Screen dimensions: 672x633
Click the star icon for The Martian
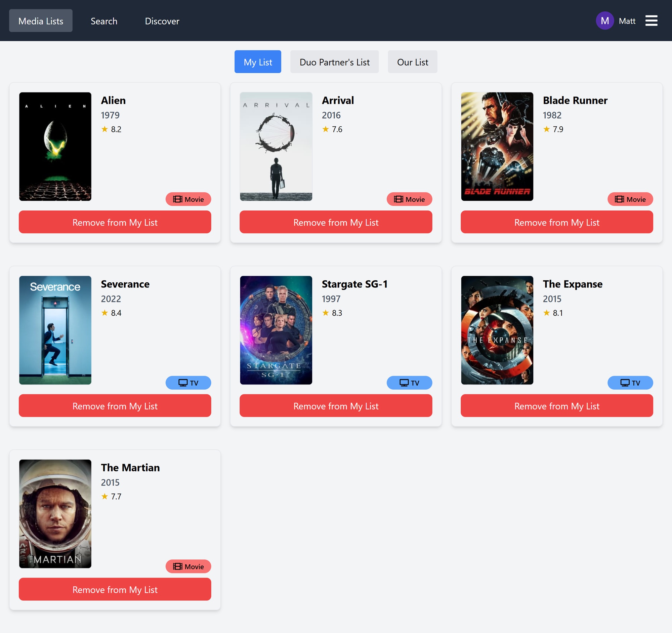[105, 496]
